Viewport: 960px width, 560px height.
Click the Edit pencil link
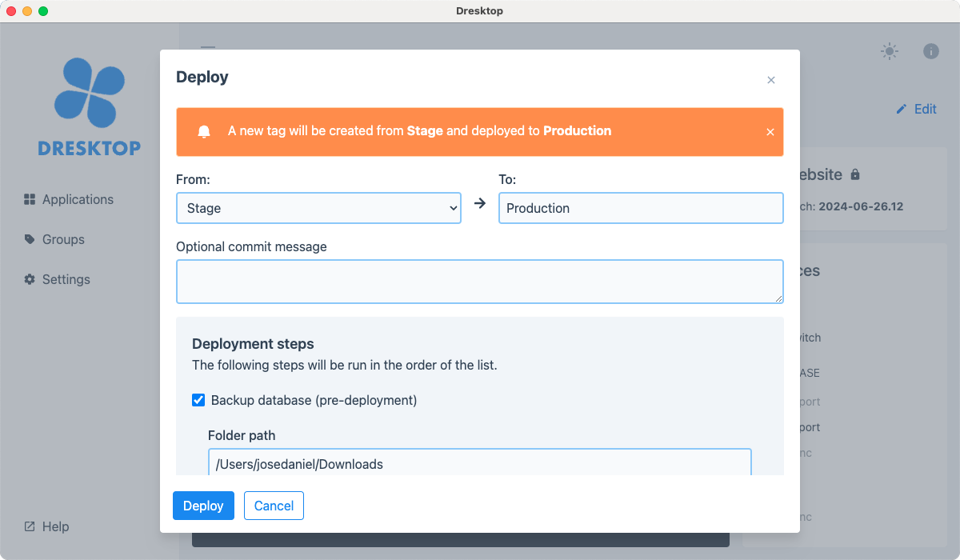916,109
